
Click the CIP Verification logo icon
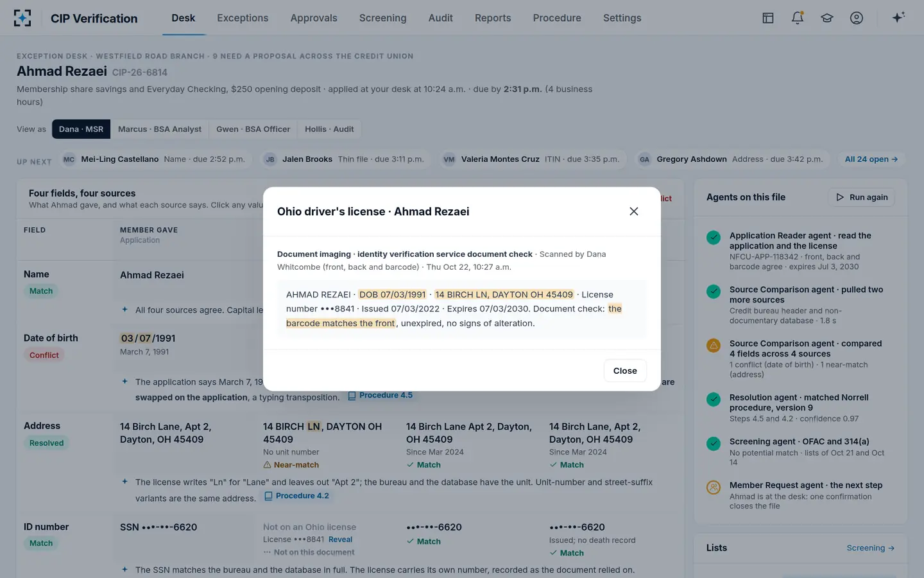tap(22, 18)
